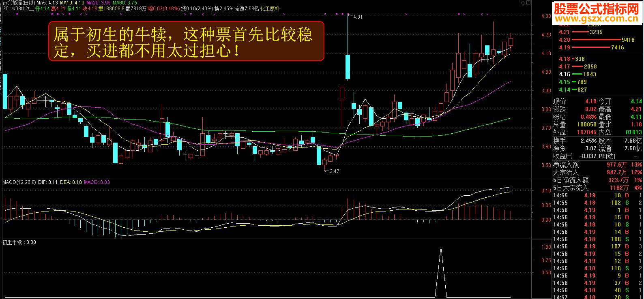Screen dimensions: 644x299
Task: Click the 4.31 high price marker
Action: tap(358, 17)
